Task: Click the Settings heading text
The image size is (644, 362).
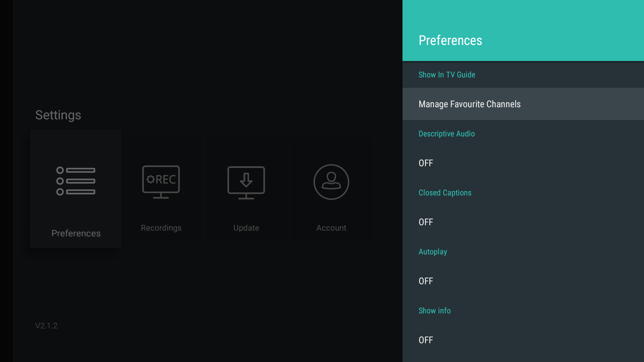Action: pos(58,115)
